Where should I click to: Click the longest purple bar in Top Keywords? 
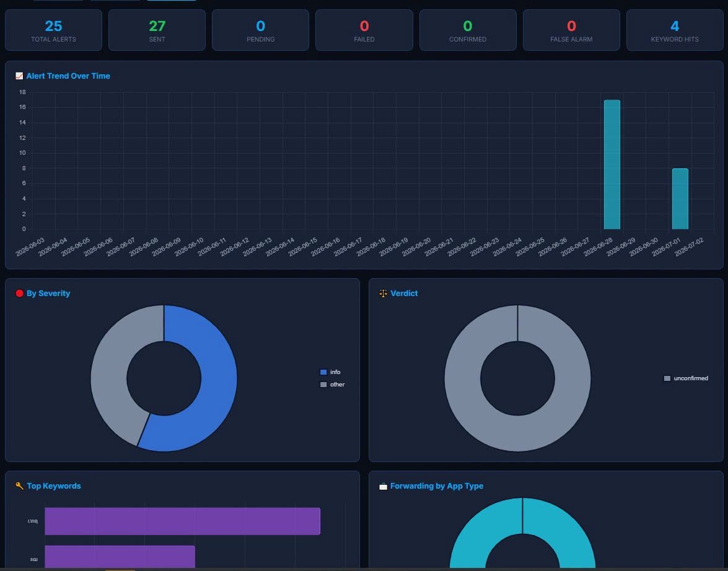[x=182, y=521]
